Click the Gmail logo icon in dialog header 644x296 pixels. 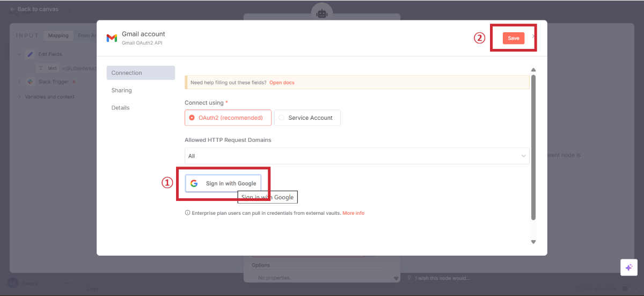click(112, 38)
